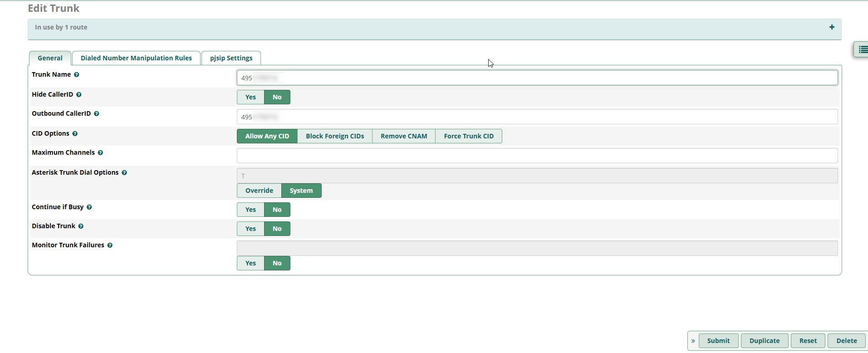Expand the 'In use by 1 route' panel

832,27
